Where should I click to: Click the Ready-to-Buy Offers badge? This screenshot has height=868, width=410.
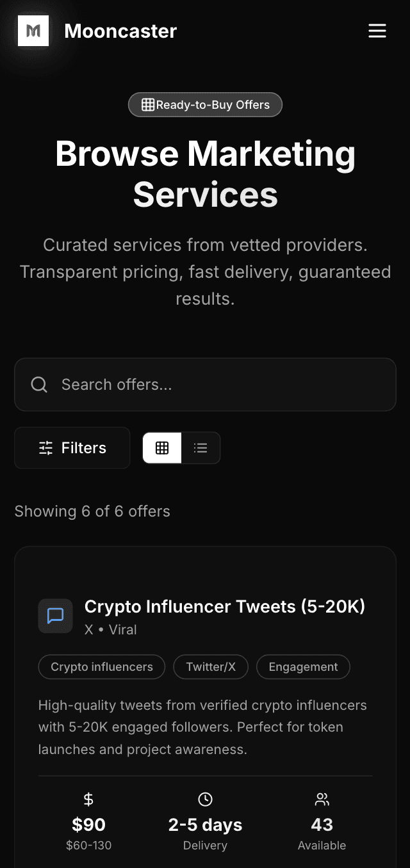pyautogui.click(x=205, y=104)
